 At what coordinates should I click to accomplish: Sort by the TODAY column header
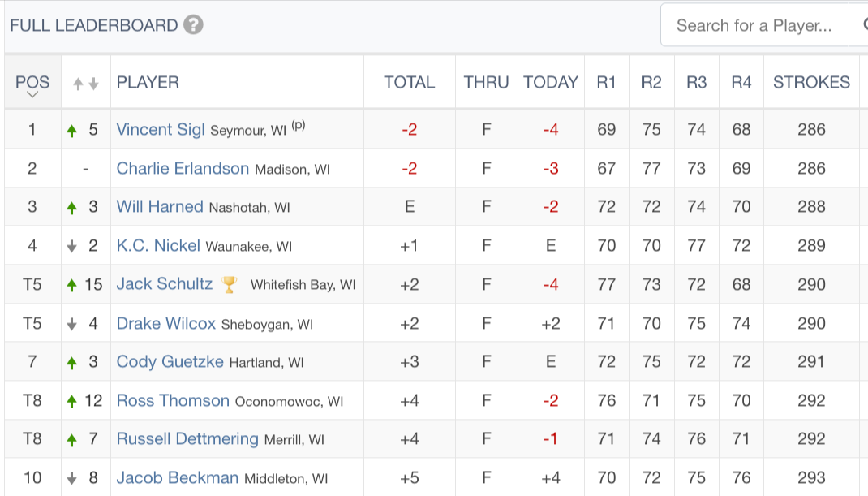(551, 82)
